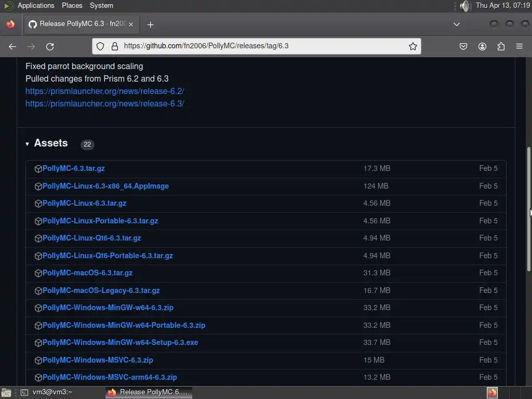
Task: Download PollyMC-6.3.tar.gz
Action: [74, 169]
